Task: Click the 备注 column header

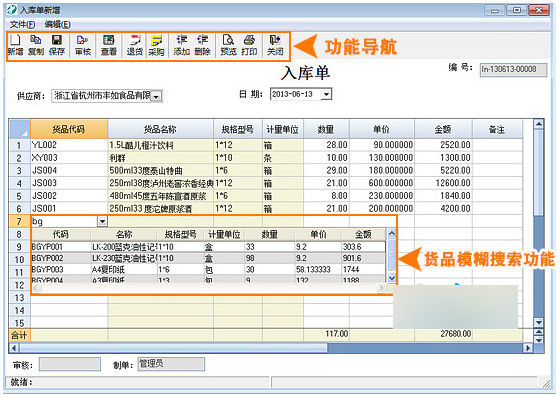Action: click(497, 129)
